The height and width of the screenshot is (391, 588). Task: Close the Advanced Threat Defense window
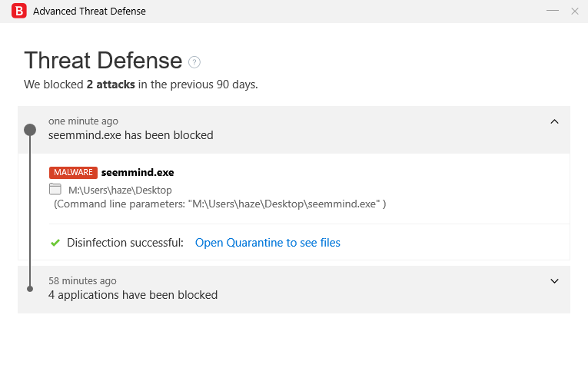[x=575, y=11]
